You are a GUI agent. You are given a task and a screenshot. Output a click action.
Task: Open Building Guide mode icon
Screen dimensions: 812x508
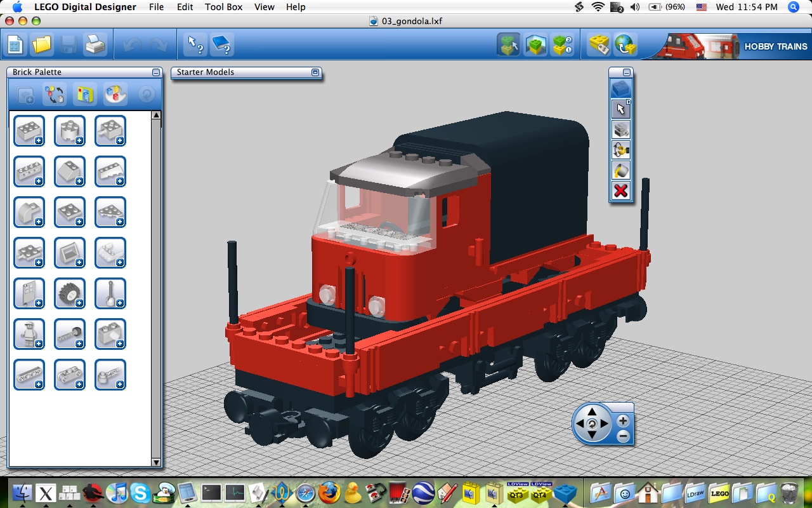pyautogui.click(x=562, y=45)
